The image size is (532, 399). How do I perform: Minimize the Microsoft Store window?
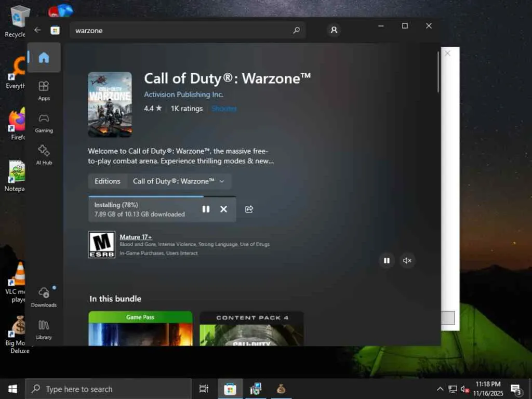click(x=381, y=26)
